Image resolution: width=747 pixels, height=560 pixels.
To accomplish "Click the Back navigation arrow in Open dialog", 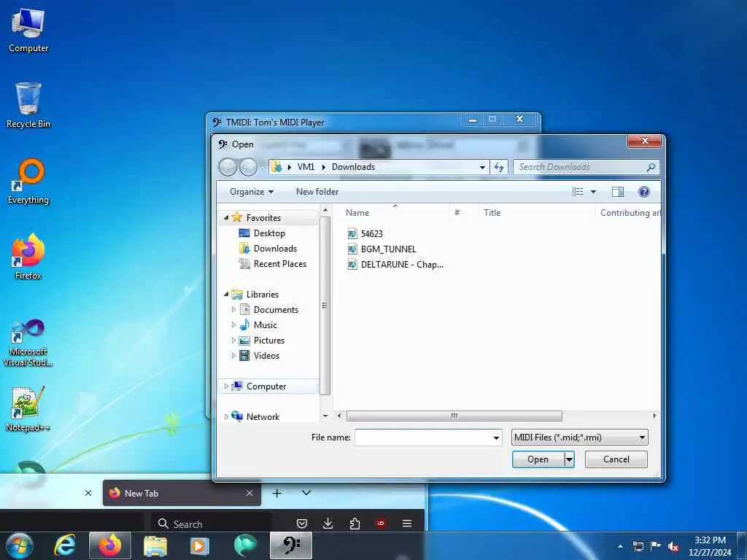I will point(228,167).
